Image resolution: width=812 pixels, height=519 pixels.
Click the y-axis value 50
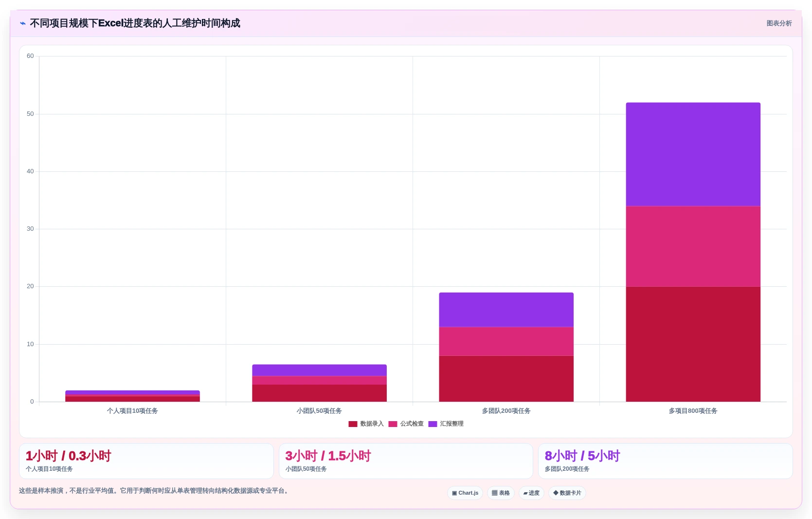pyautogui.click(x=30, y=114)
